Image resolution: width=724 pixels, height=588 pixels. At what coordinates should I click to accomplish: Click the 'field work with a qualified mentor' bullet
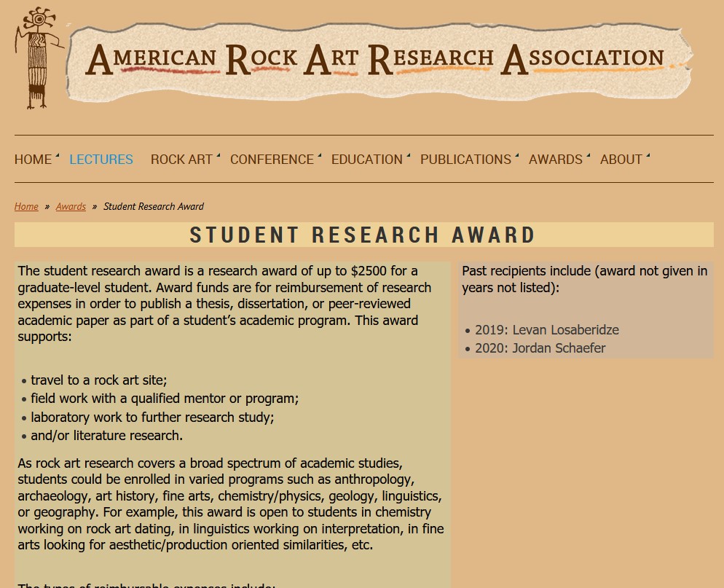(x=165, y=399)
